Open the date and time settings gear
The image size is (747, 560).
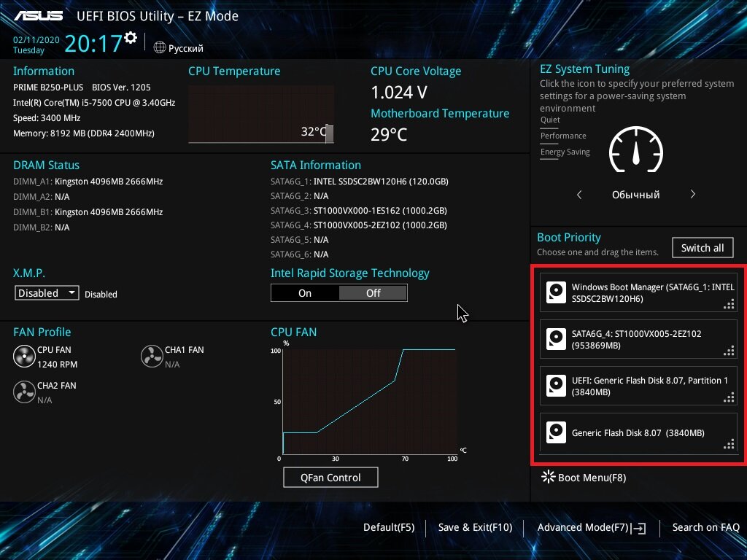(x=131, y=38)
